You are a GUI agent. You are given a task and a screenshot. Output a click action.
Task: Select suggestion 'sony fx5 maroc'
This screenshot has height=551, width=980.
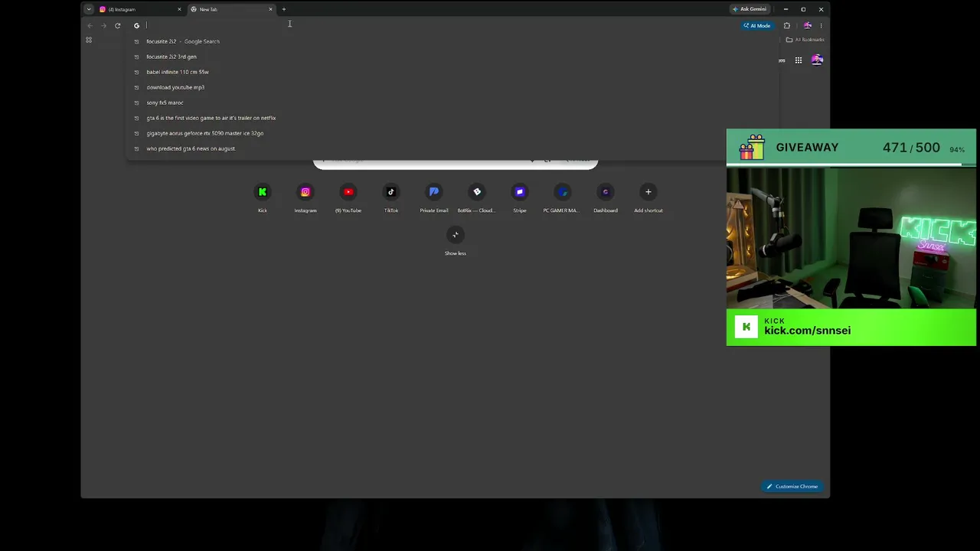(x=452, y=103)
